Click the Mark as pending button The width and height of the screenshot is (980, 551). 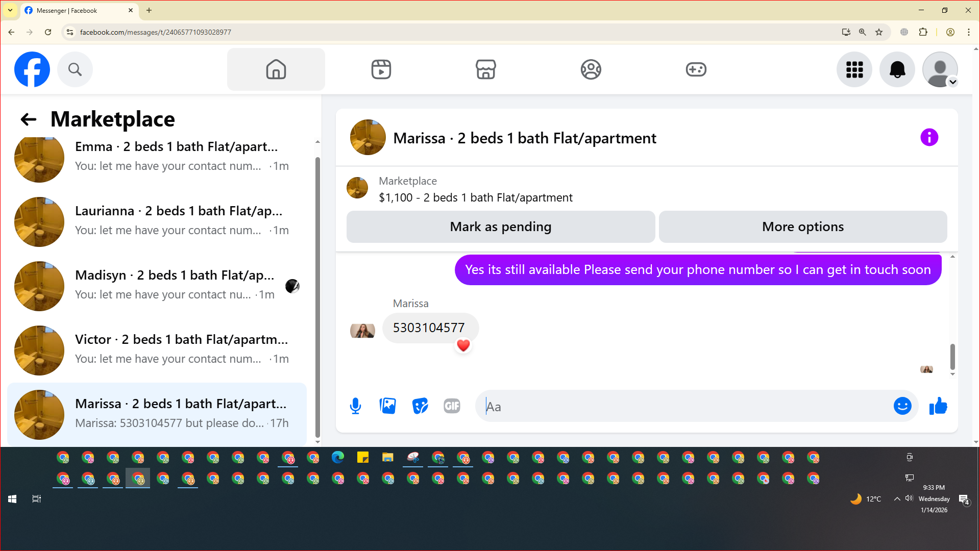click(500, 227)
